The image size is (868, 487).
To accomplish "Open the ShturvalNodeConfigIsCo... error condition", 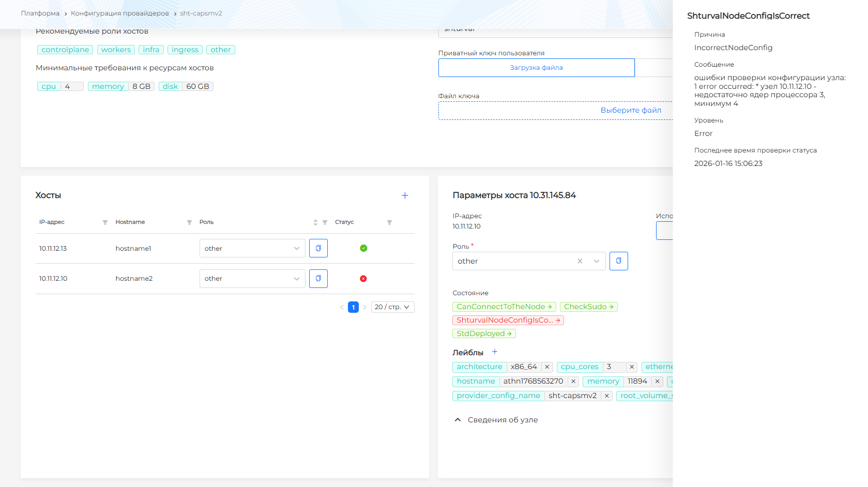I will pyautogui.click(x=508, y=321).
